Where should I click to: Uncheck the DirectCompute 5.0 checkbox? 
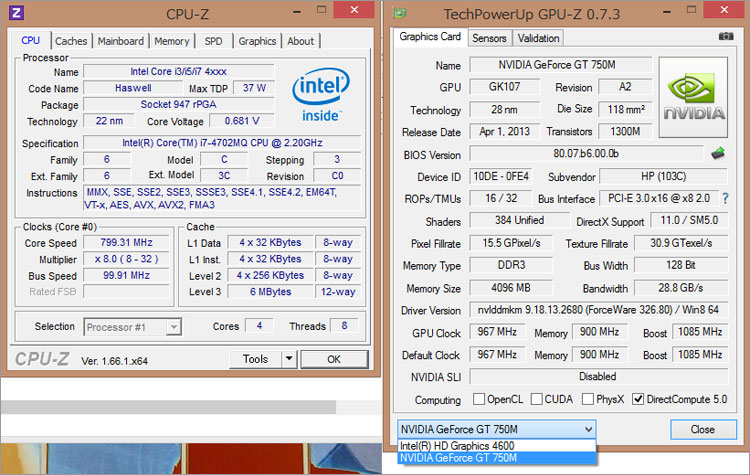tap(638, 399)
